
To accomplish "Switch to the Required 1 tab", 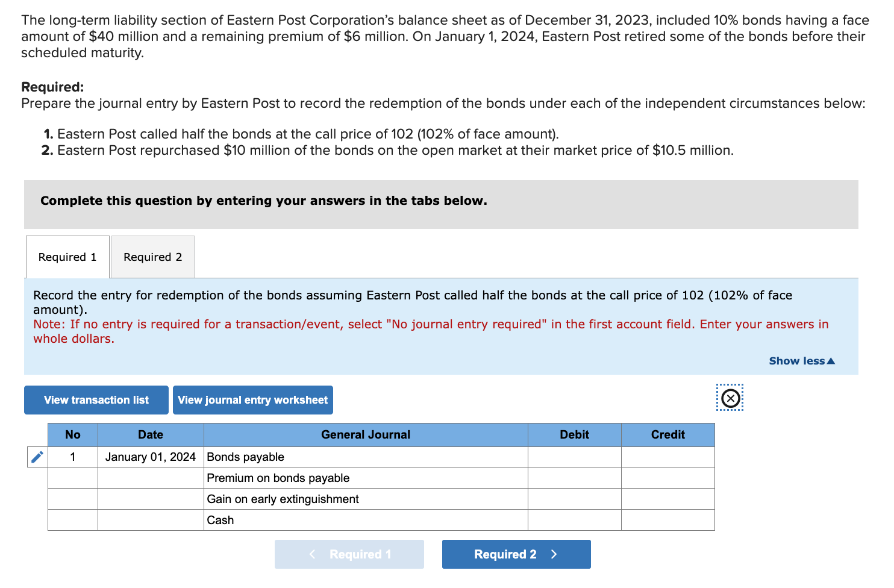I will [67, 257].
